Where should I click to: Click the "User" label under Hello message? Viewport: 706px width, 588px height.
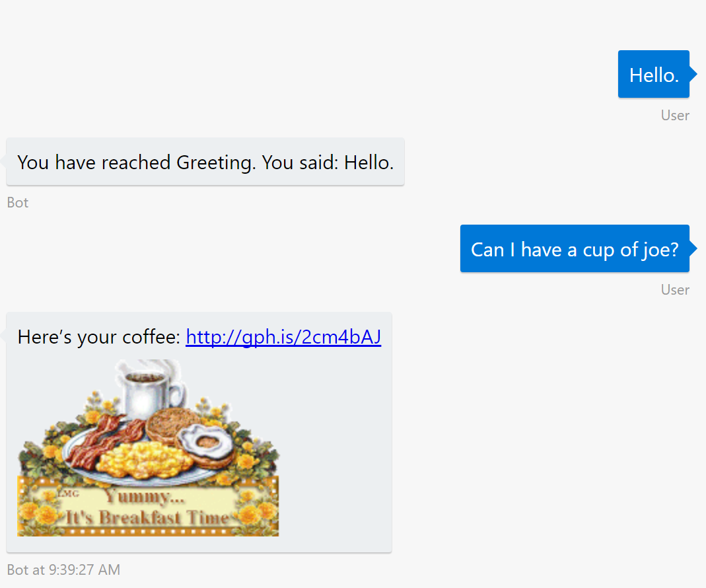675,115
